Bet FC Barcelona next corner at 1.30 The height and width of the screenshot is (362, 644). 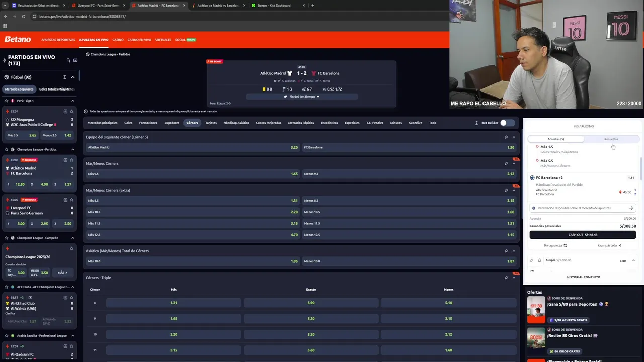(409, 147)
